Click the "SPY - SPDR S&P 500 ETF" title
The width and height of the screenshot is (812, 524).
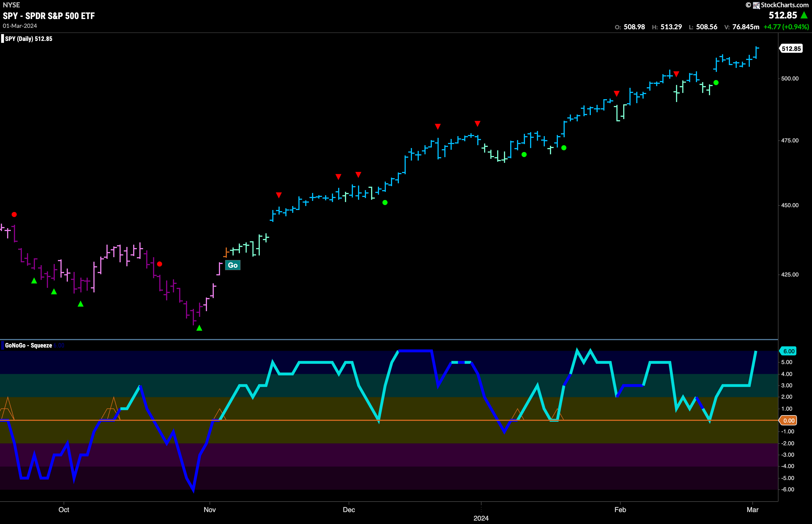tap(49, 16)
